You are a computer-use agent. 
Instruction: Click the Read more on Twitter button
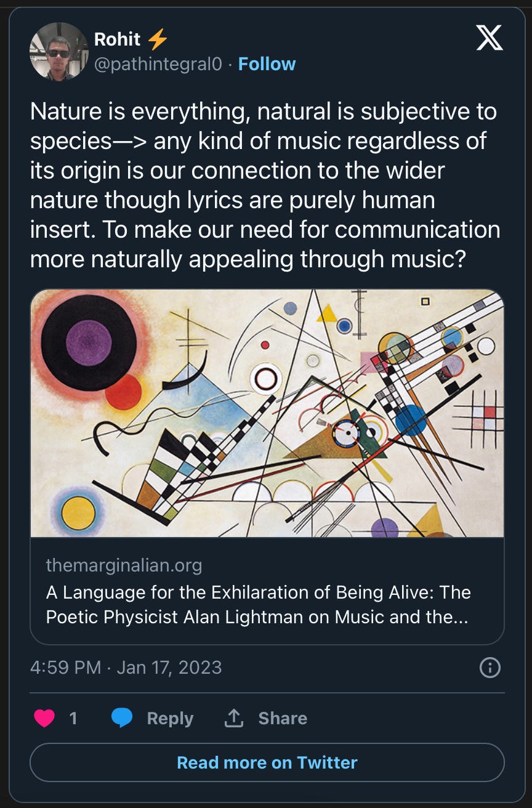click(x=266, y=762)
